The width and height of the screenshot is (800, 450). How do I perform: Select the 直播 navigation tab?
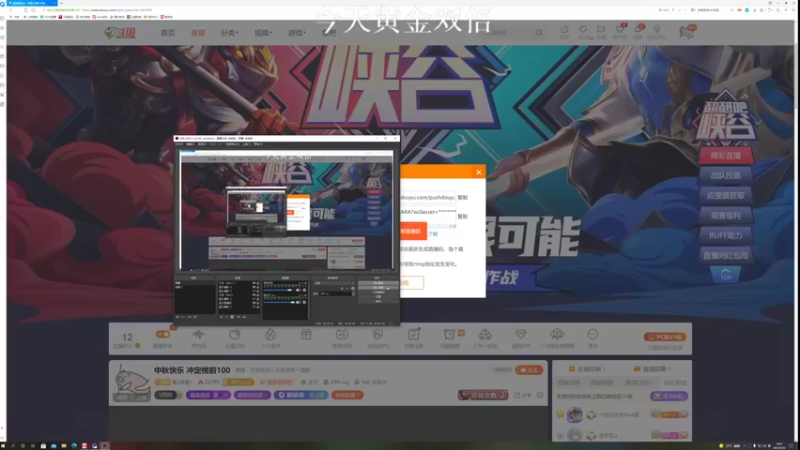[x=198, y=33]
